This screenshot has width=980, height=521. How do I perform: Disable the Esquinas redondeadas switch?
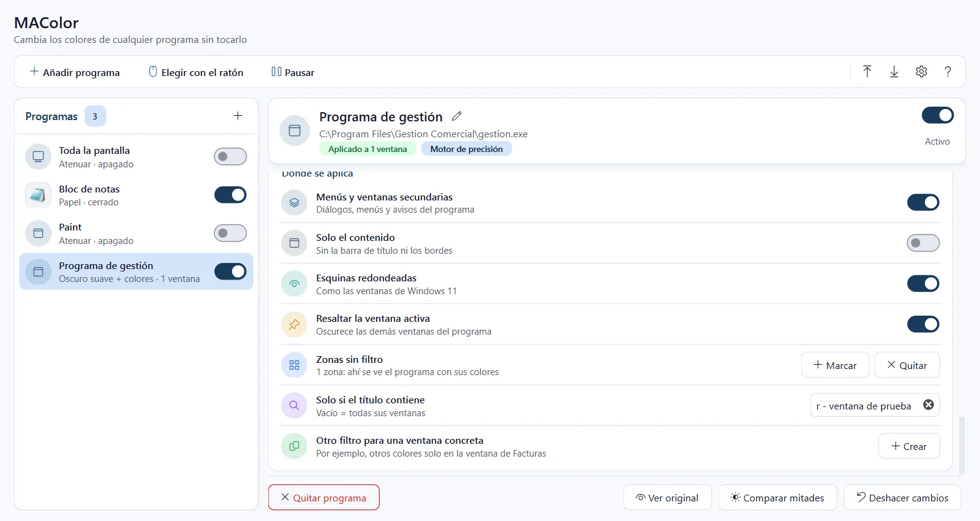(x=923, y=283)
